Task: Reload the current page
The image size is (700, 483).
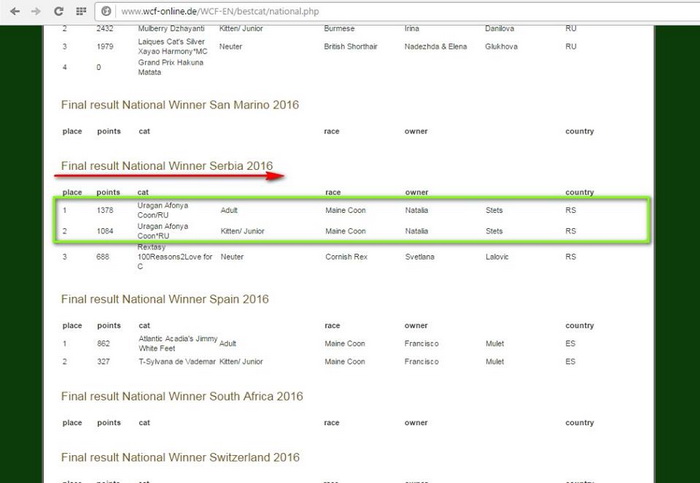Action: point(59,11)
